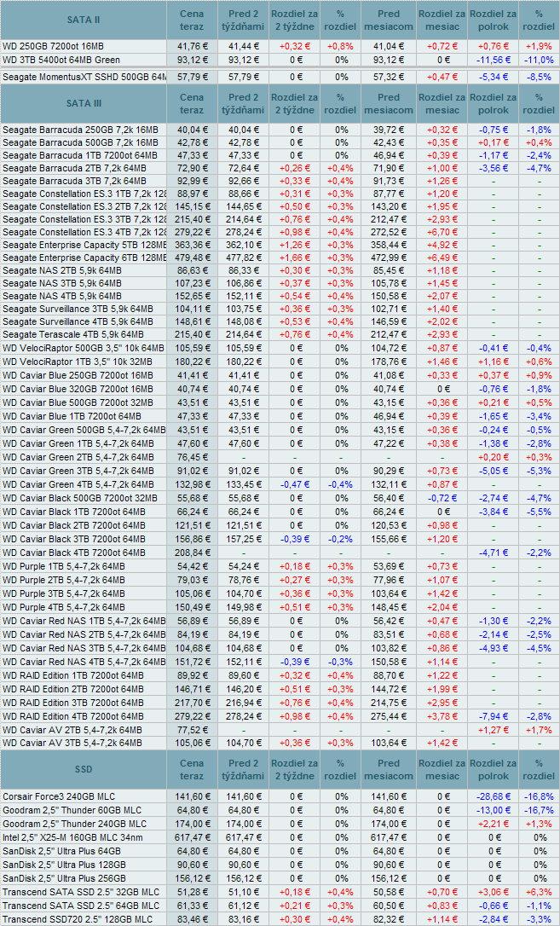Select Transcend SSD720 2.5" 128GB MLC
The width and height of the screenshot is (560, 926).
tap(78, 919)
